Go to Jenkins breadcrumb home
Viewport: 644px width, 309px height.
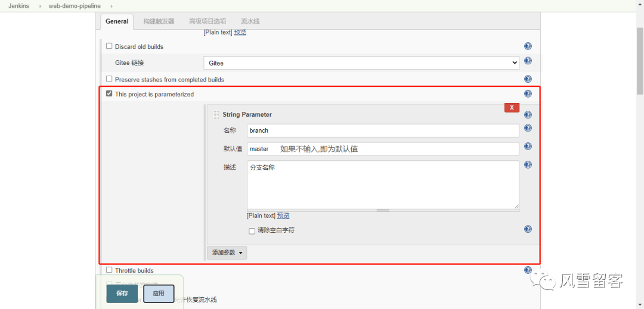point(18,6)
